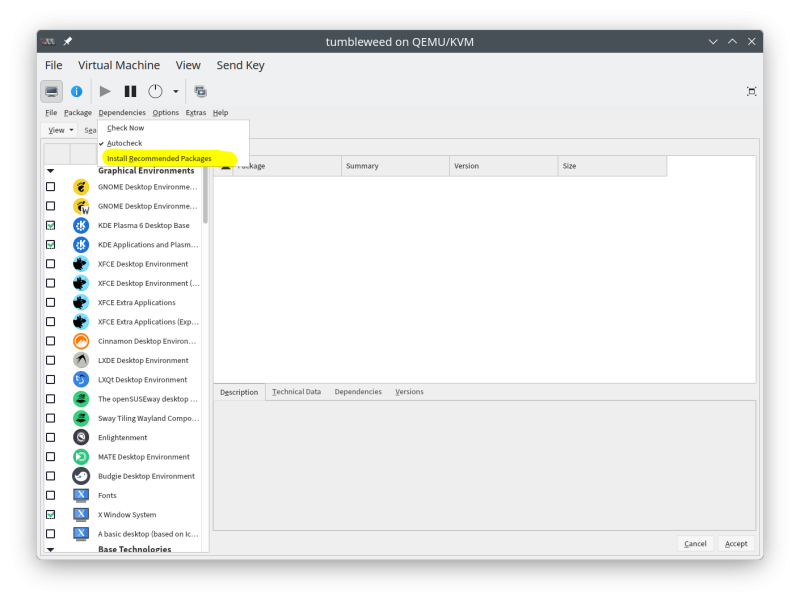Click Budgie Desktop Environment icon
This screenshot has width=800, height=603.
point(81,476)
